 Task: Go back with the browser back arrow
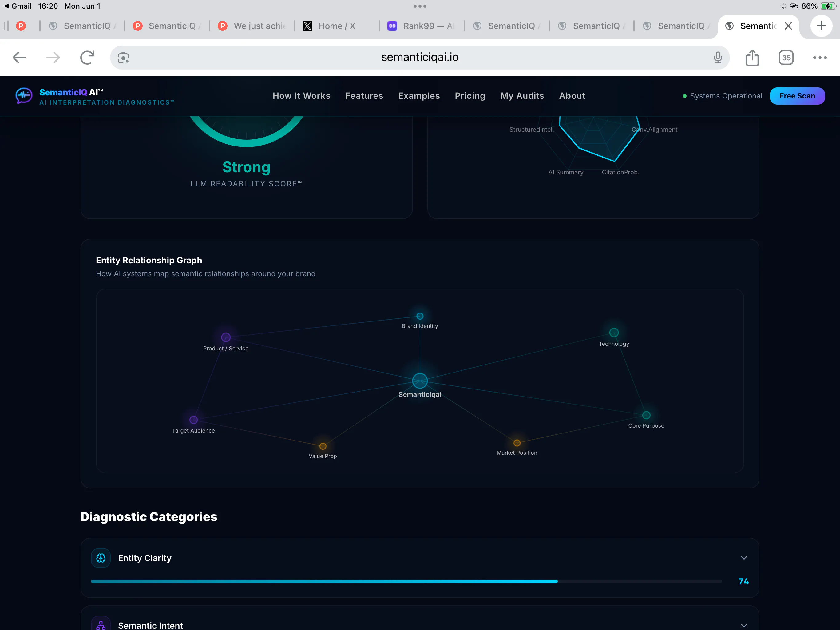pos(19,58)
